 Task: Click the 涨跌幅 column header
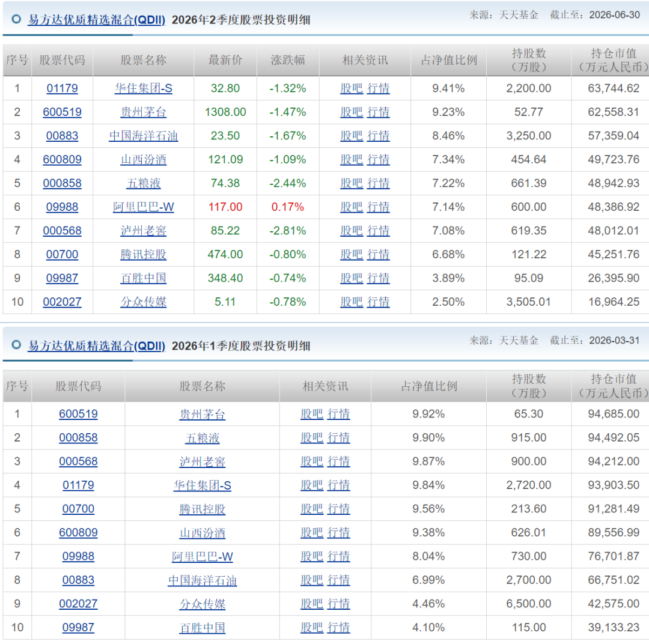(x=288, y=60)
